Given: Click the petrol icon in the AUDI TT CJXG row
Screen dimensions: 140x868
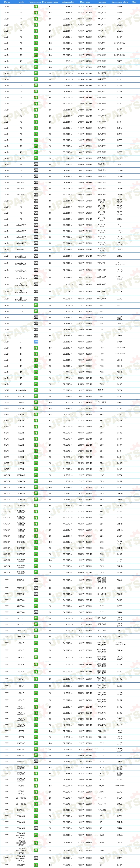Looking at the screenshot, I should [36, 378].
